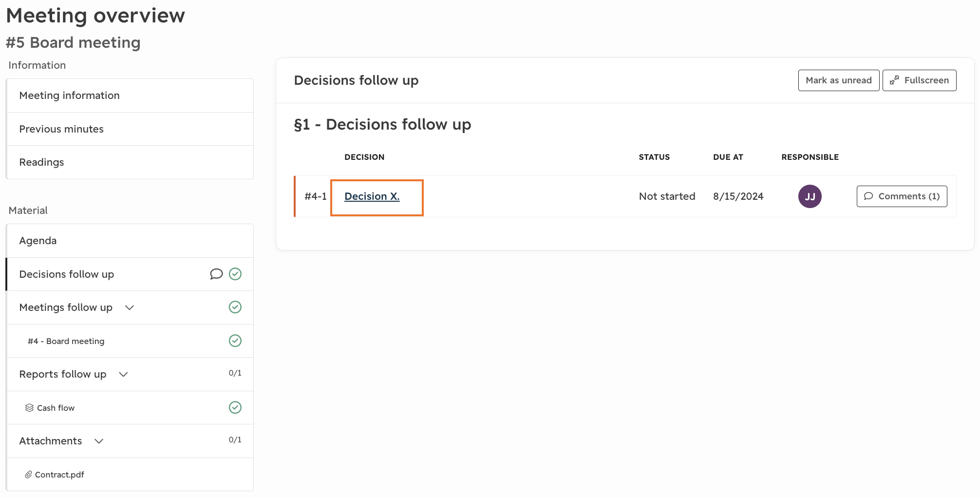Collapse the Reports follow up section chevron
The image size is (980, 498).
click(123, 375)
